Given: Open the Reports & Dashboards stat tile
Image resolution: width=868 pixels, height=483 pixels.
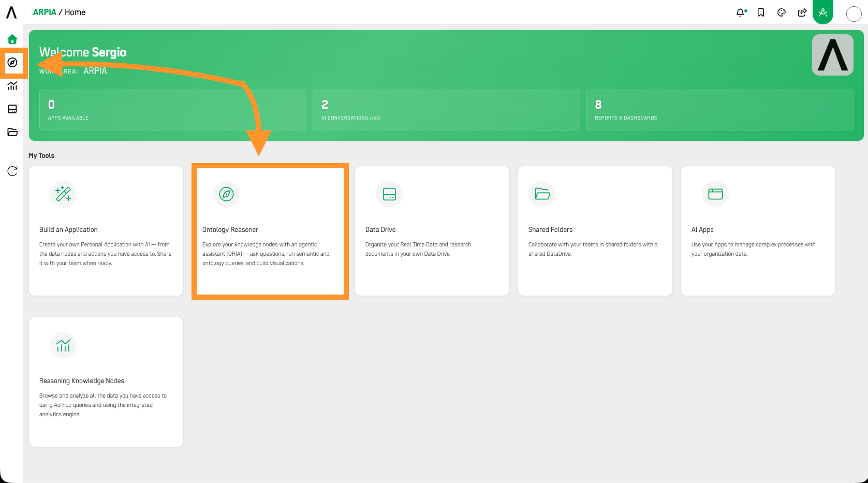Looking at the screenshot, I should (719, 110).
